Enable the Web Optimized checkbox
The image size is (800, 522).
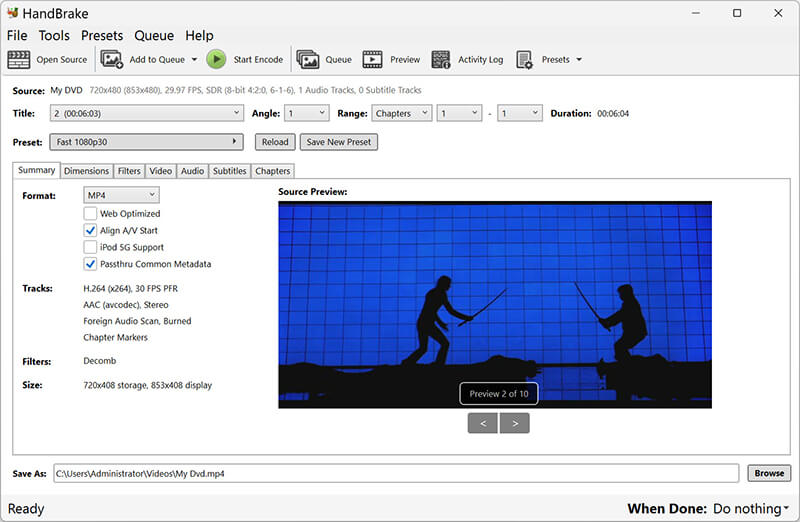tap(90, 213)
